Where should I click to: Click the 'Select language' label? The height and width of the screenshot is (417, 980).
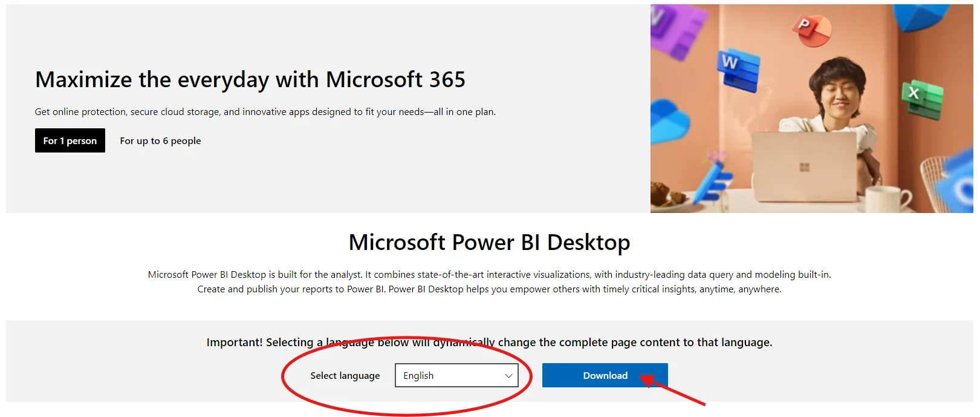345,376
